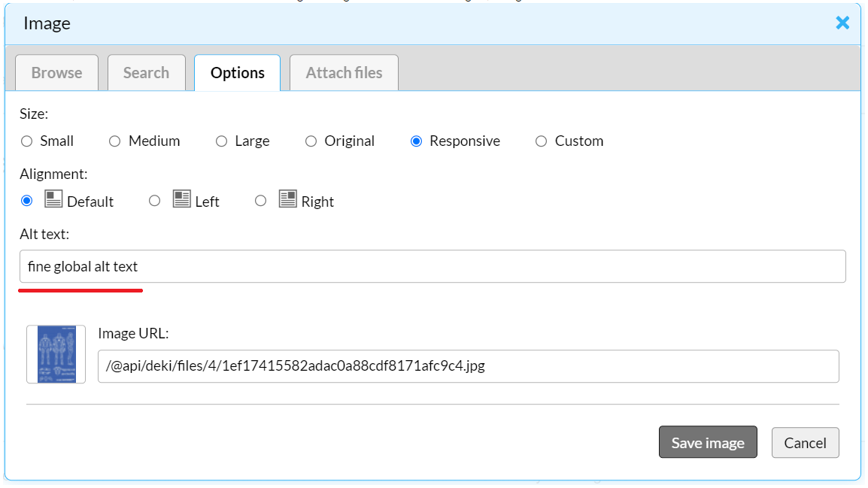This screenshot has height=488, width=868.
Task: Open the Search tab
Action: 146,73
